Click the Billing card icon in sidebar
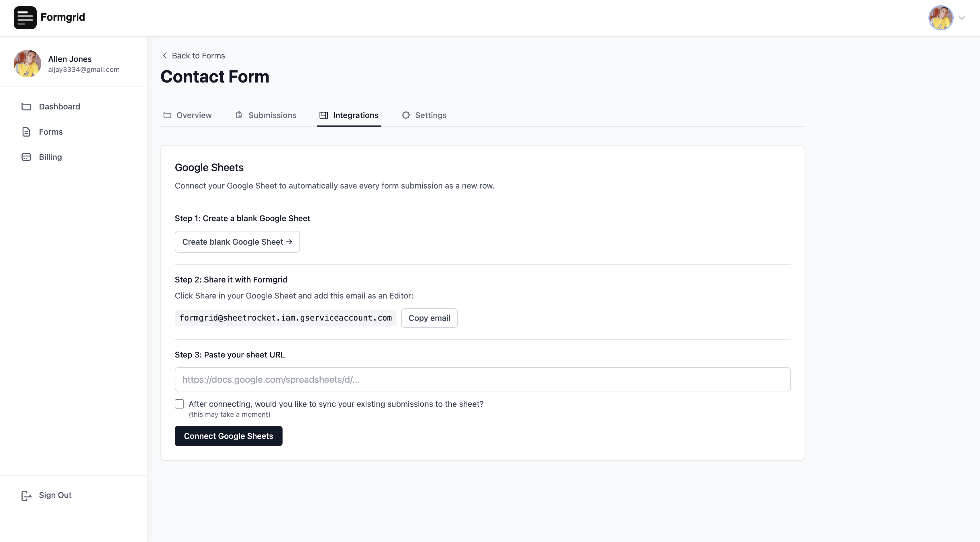Viewport: 980px width, 542px height. pos(26,157)
